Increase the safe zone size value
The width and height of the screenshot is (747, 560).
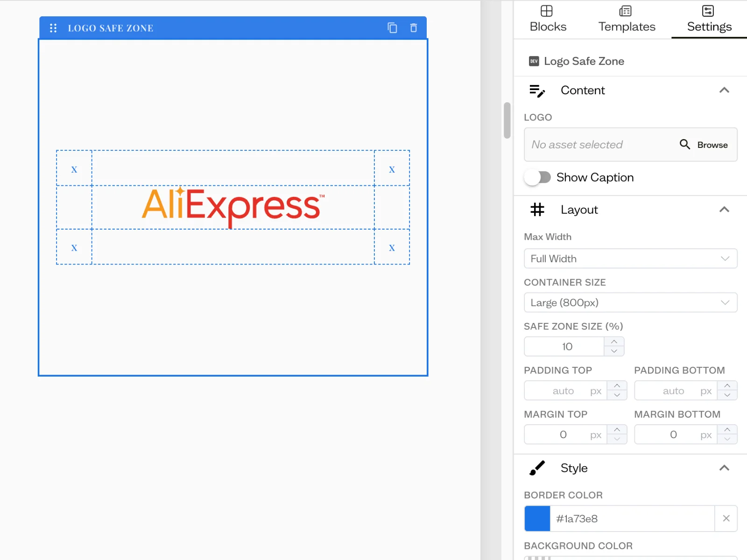click(x=614, y=342)
